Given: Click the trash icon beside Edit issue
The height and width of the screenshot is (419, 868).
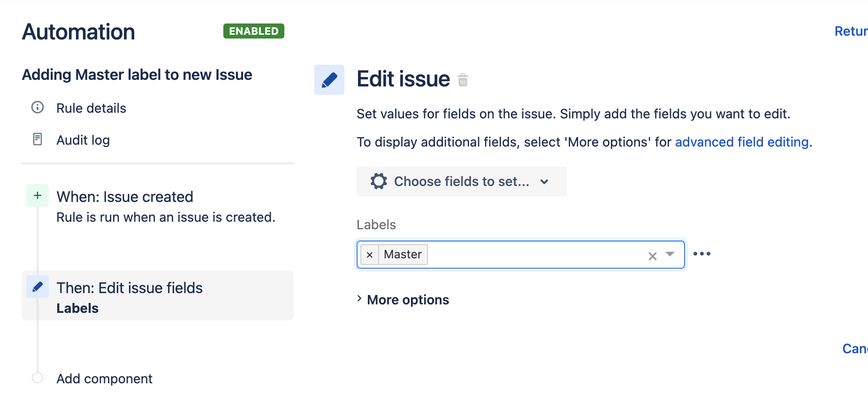Looking at the screenshot, I should tap(463, 80).
